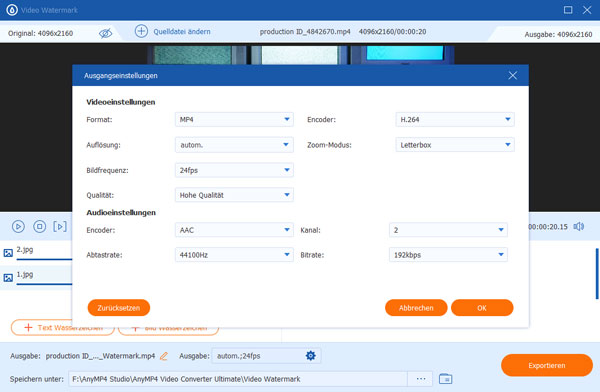
Task: Open the video Encoder dropdown showing H.264
Action: pos(455,119)
